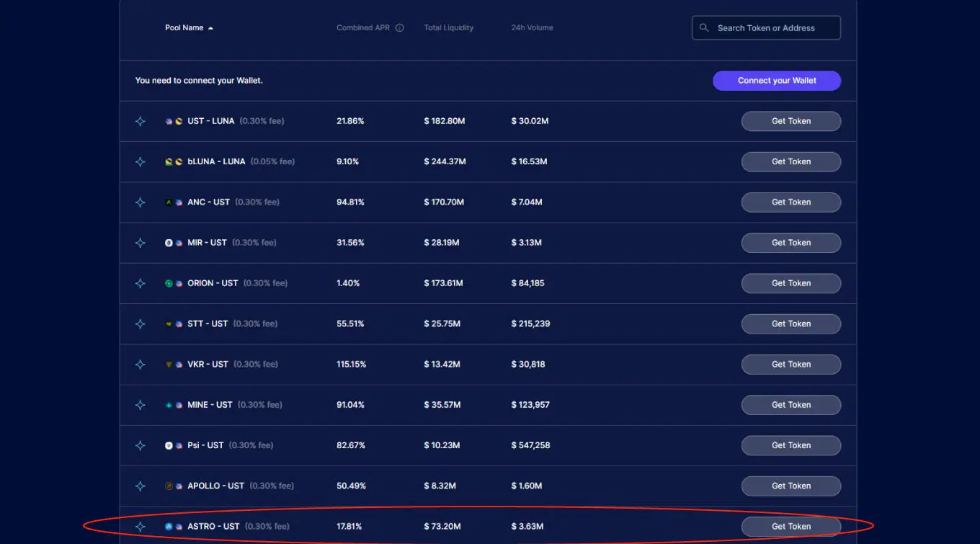980x544 pixels.
Task: Select the MIR - UST pool name
Action: (207, 243)
